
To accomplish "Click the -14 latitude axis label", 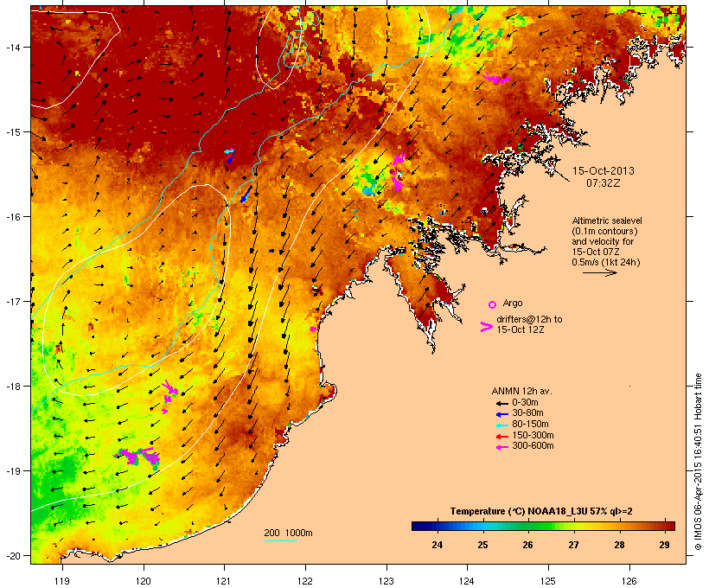I will [12, 47].
